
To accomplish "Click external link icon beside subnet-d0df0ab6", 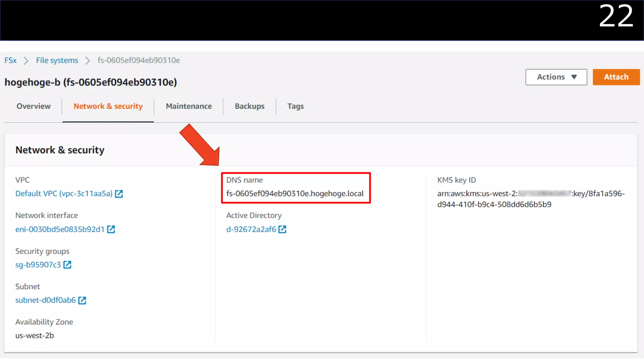I will tap(82, 300).
